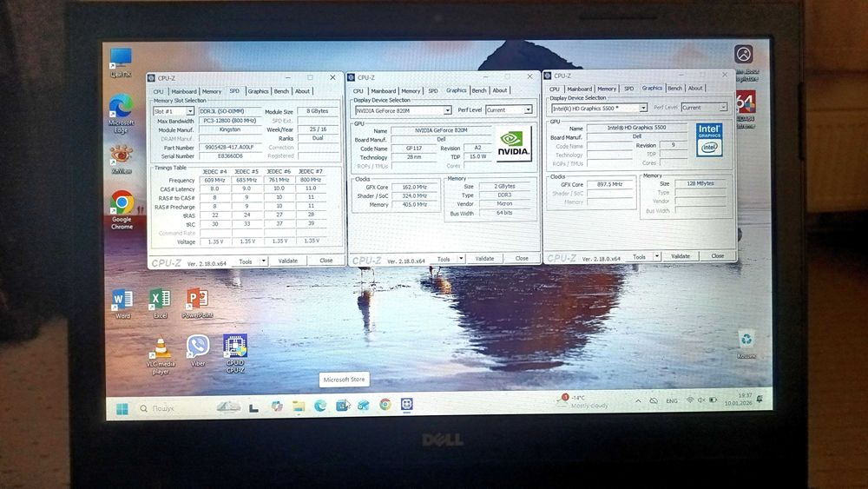Open the weather widget showing -14°C

pyautogui.click(x=583, y=401)
